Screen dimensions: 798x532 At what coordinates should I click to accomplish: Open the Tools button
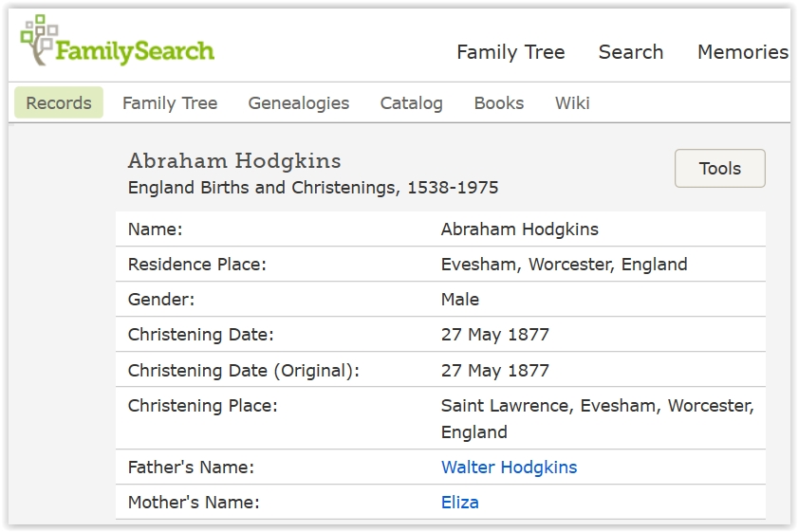point(719,169)
